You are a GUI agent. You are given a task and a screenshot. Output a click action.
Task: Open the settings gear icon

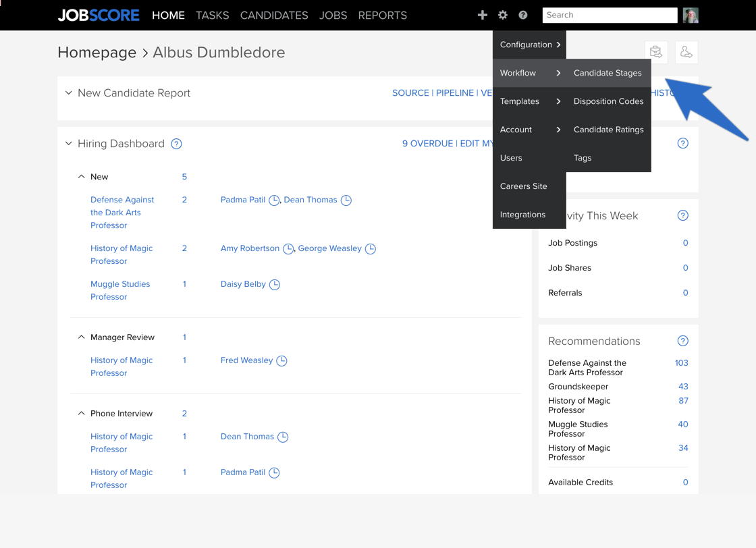[502, 15]
